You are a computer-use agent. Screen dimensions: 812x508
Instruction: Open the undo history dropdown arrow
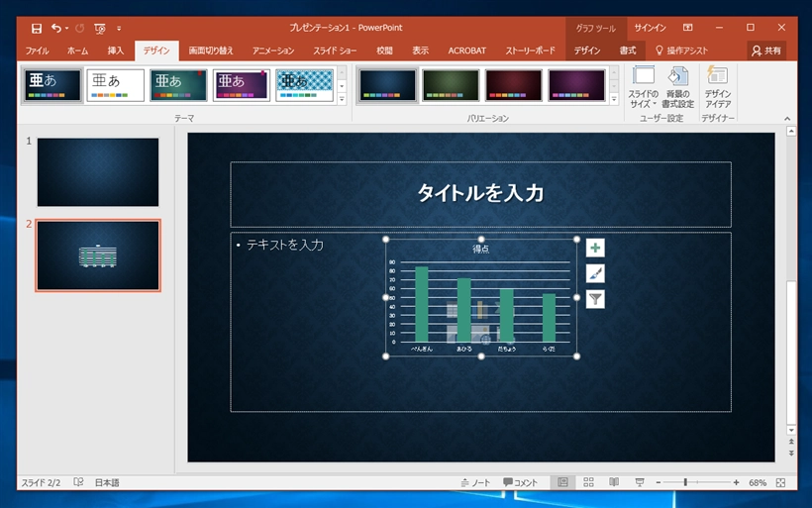tap(66, 29)
